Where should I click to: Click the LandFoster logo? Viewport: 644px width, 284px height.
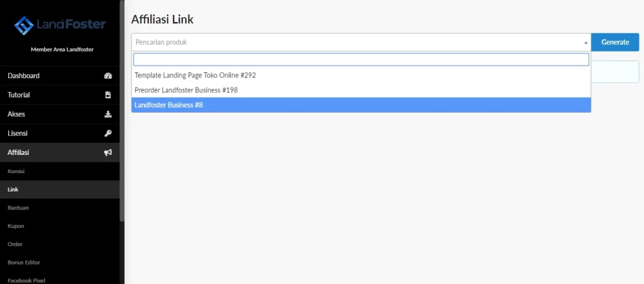click(x=60, y=25)
